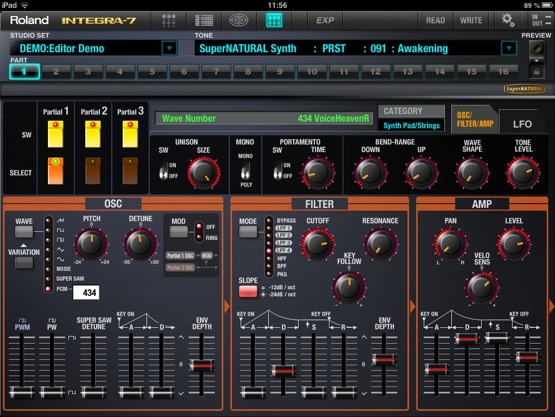Click the OSC WAVE button
The image size is (555, 417).
(x=24, y=232)
